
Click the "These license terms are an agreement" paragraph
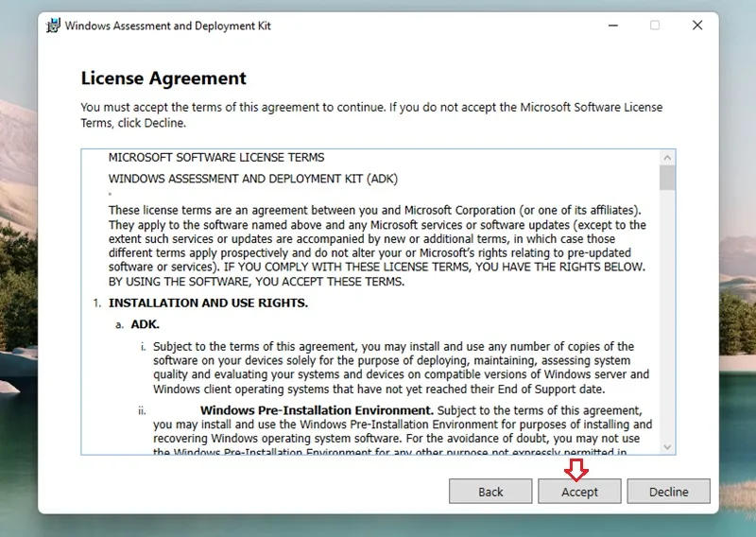377,246
